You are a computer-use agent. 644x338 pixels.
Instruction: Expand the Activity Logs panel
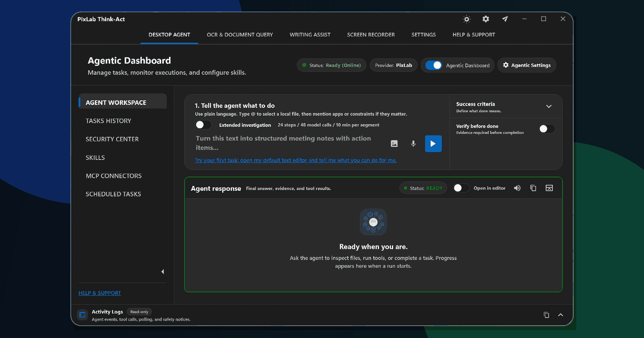coord(561,315)
